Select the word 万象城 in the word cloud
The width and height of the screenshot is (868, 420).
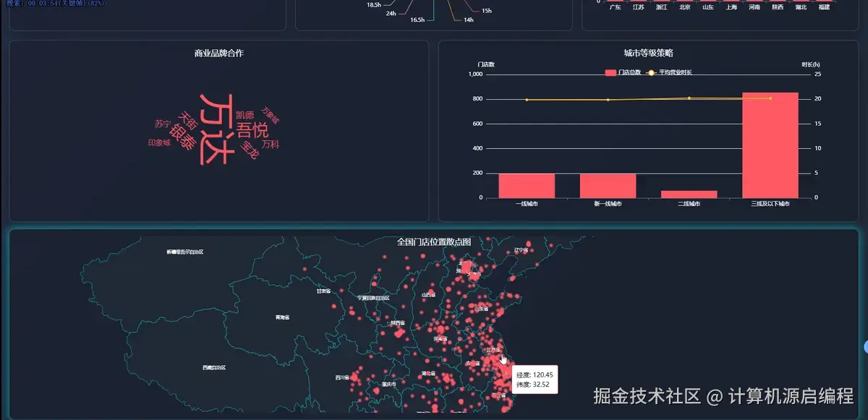(x=270, y=113)
